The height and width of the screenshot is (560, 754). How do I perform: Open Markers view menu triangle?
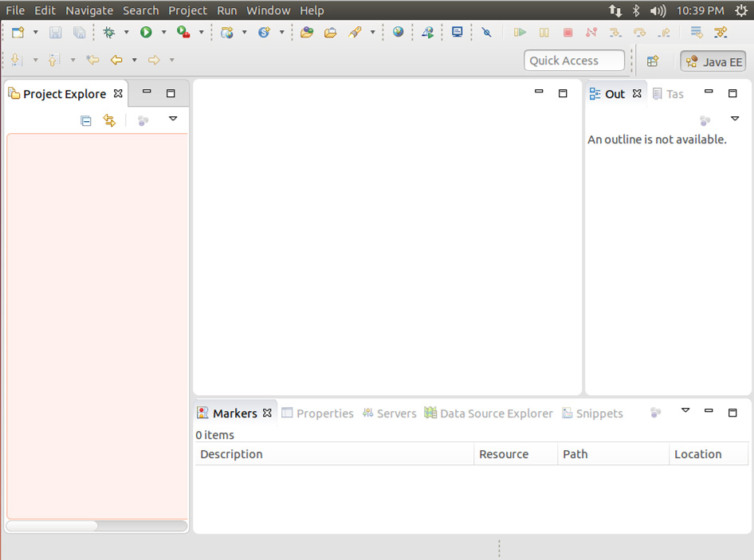pos(685,410)
